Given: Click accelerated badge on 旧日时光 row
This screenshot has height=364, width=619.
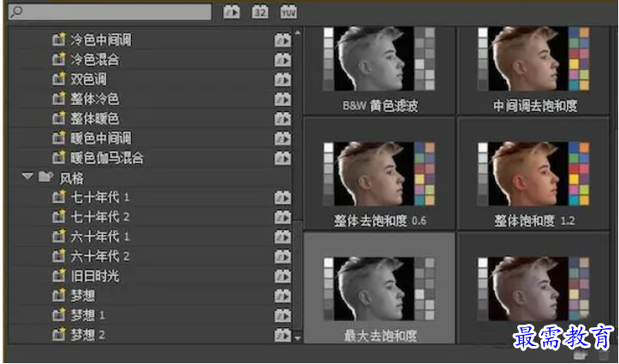Looking at the screenshot, I should coord(283,276).
